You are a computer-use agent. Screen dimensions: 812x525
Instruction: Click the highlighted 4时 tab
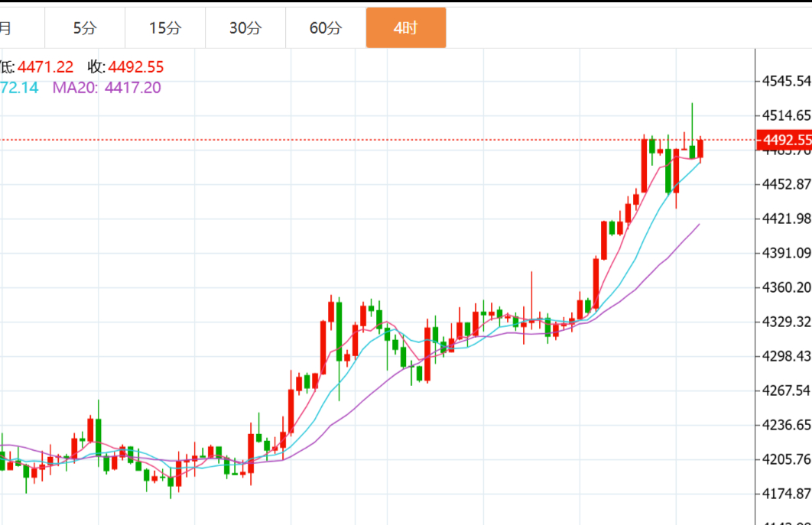pyautogui.click(x=405, y=28)
